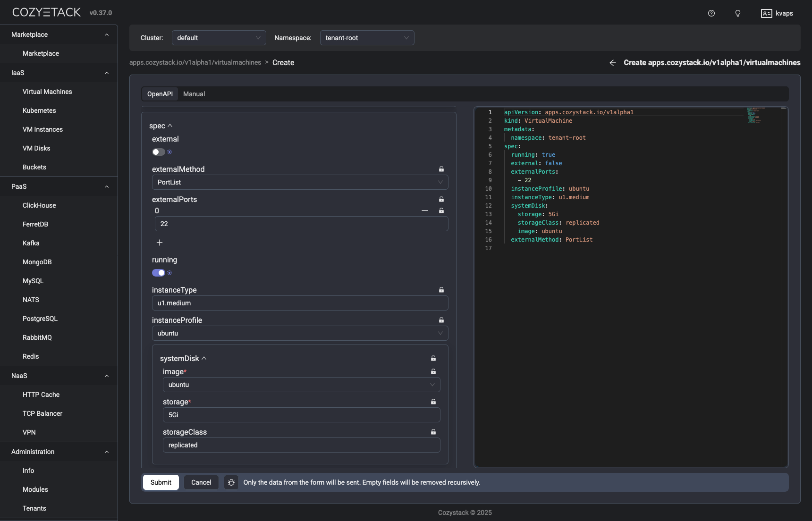Disable the running toggle
The height and width of the screenshot is (521, 812).
click(158, 273)
